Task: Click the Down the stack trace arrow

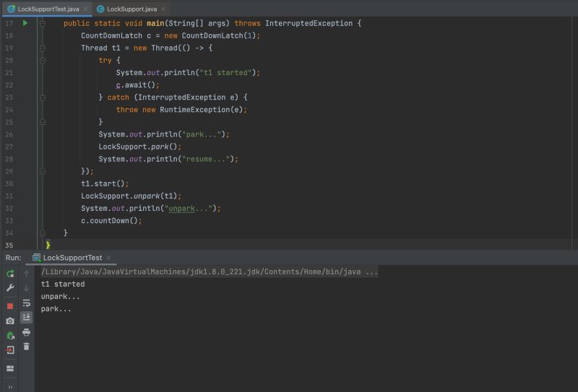Action: coord(27,288)
